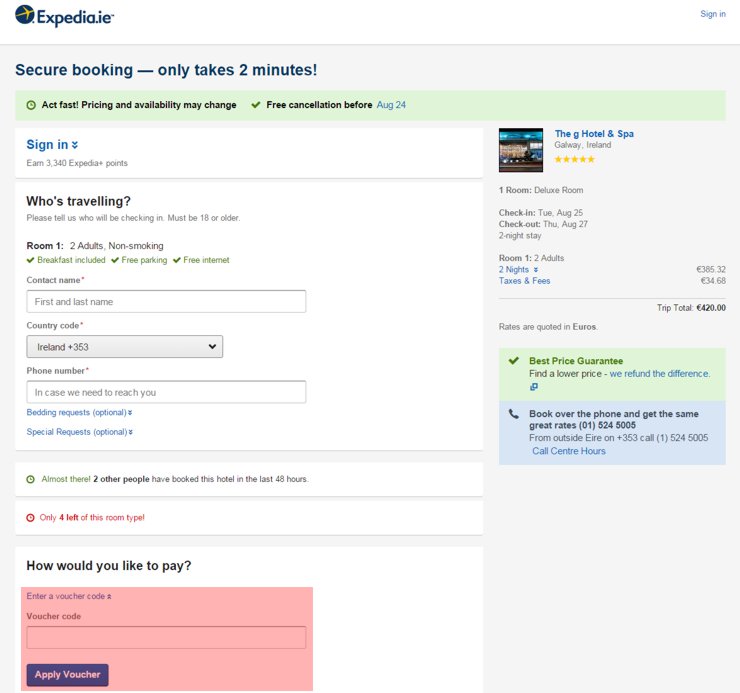Click the Expedia.ie logo
The width and height of the screenshot is (740, 693).
click(64, 16)
